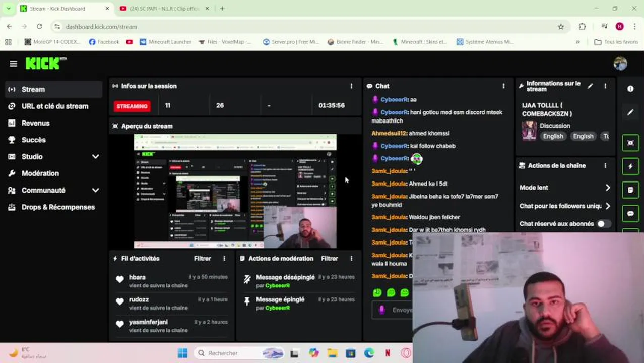Click the chat message input field
This screenshot has height=363, width=644.
(392, 310)
